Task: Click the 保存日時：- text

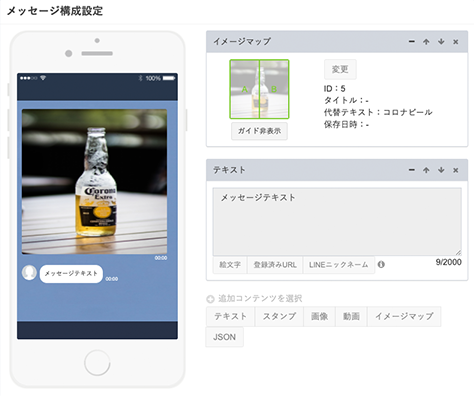Action: 346,125
